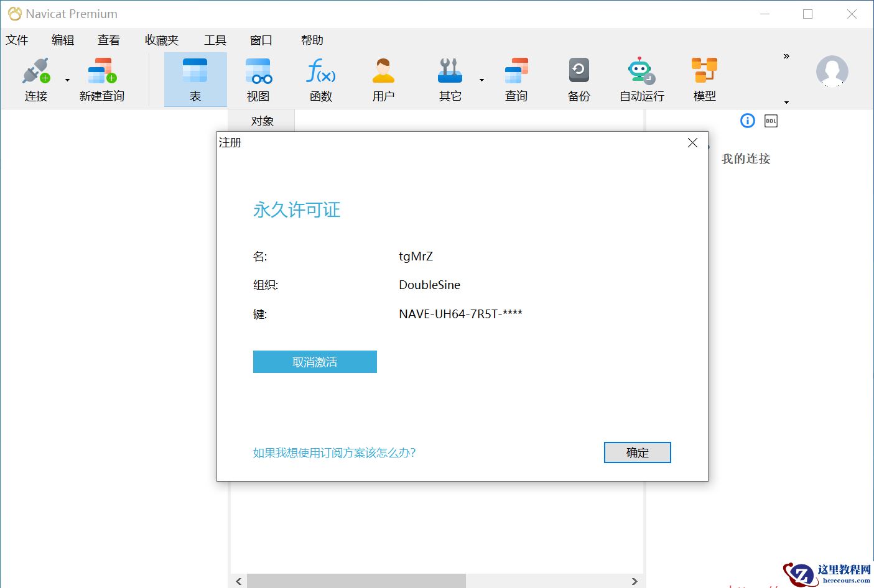Open the 收藏夹 (Favorites) menu

[x=162, y=40]
